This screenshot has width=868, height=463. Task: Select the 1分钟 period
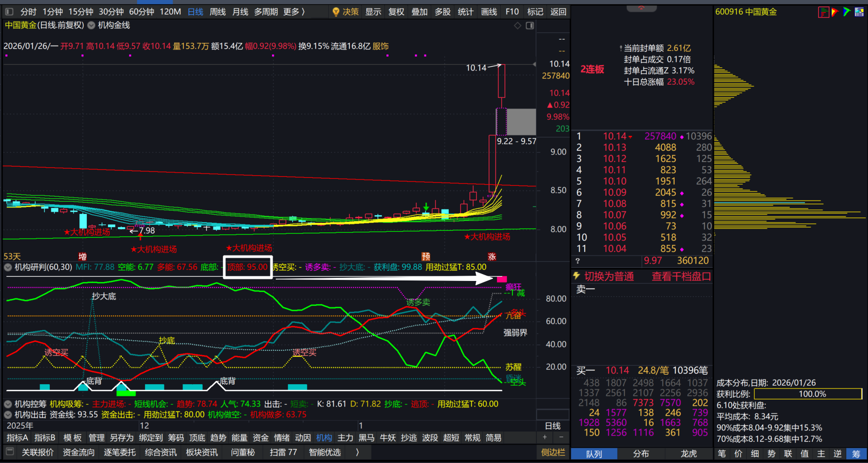(53, 12)
